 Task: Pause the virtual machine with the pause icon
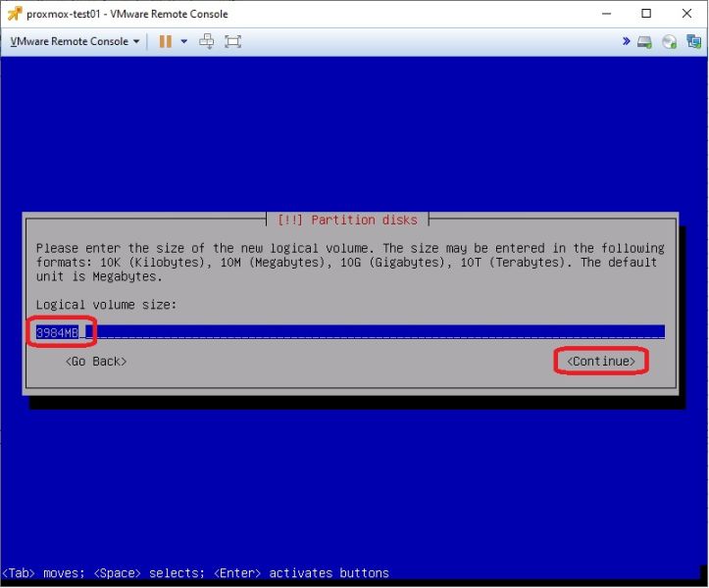[x=165, y=41]
